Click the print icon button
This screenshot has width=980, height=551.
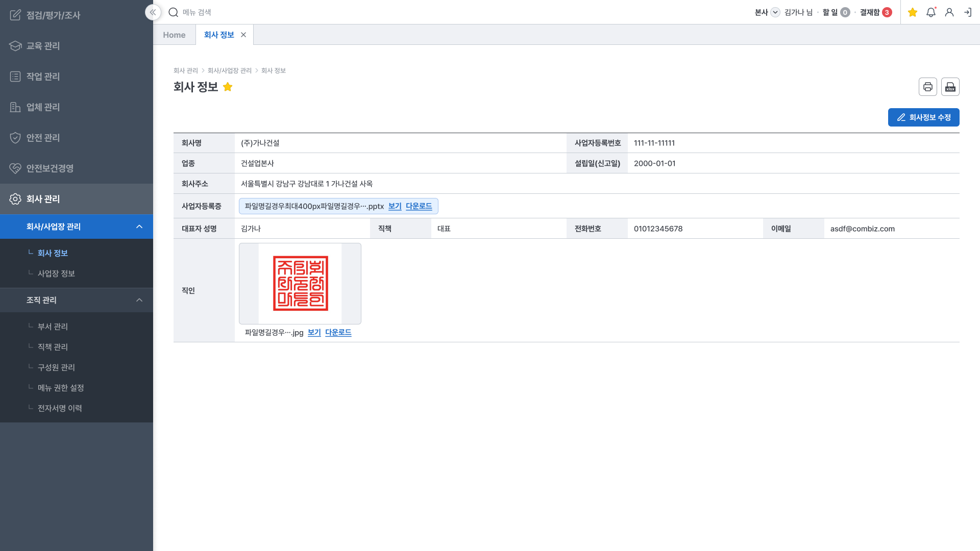click(927, 87)
